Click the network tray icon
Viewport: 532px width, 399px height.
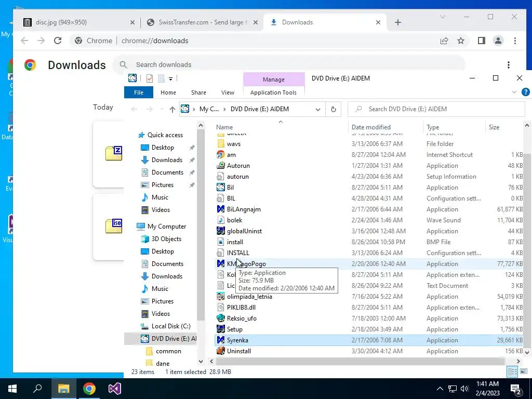pos(453,389)
